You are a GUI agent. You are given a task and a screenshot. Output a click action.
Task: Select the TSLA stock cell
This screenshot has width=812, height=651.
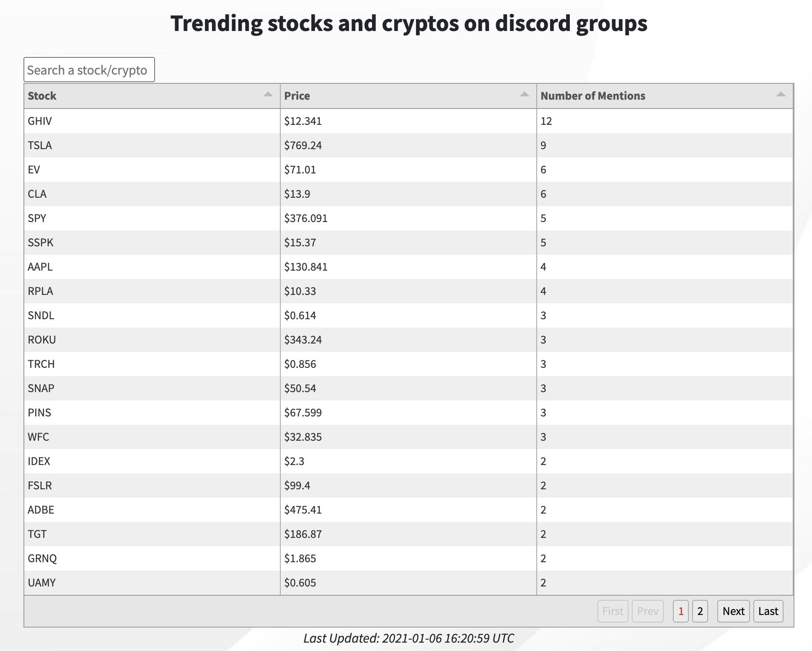152,145
